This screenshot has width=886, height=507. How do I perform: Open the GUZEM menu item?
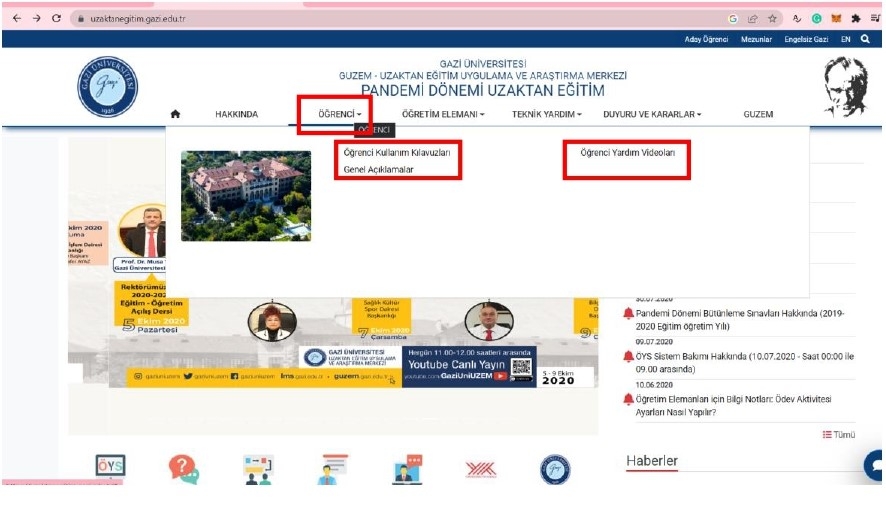pos(758,114)
